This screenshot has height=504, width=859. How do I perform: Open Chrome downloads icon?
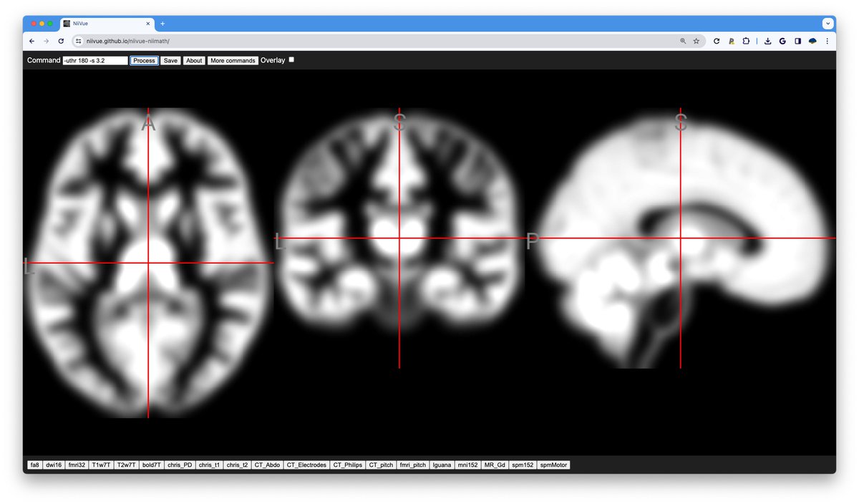pos(767,41)
